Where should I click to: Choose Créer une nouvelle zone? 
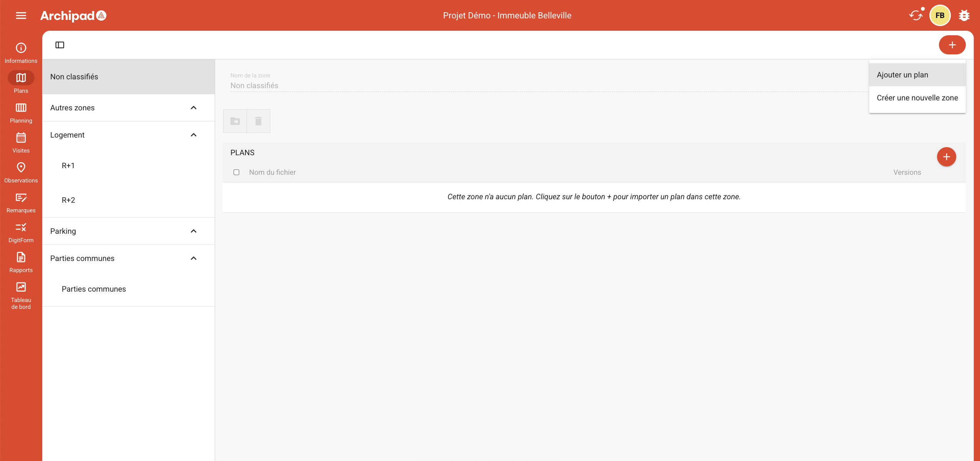click(x=917, y=98)
